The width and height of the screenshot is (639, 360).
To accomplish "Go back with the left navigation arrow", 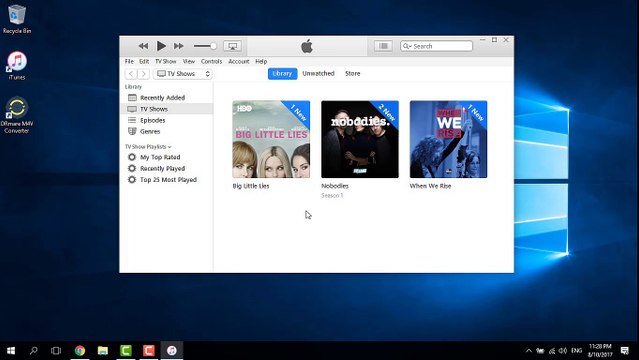I will [x=131, y=74].
